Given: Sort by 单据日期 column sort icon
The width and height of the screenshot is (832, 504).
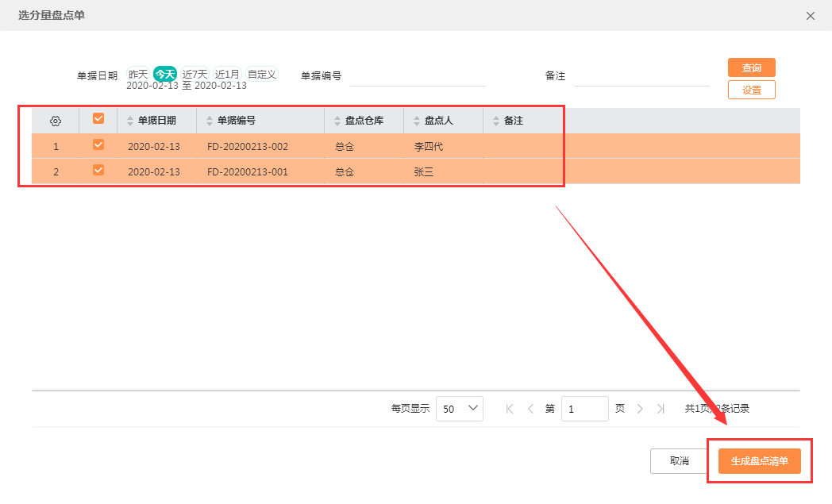Looking at the screenshot, I should [x=131, y=121].
